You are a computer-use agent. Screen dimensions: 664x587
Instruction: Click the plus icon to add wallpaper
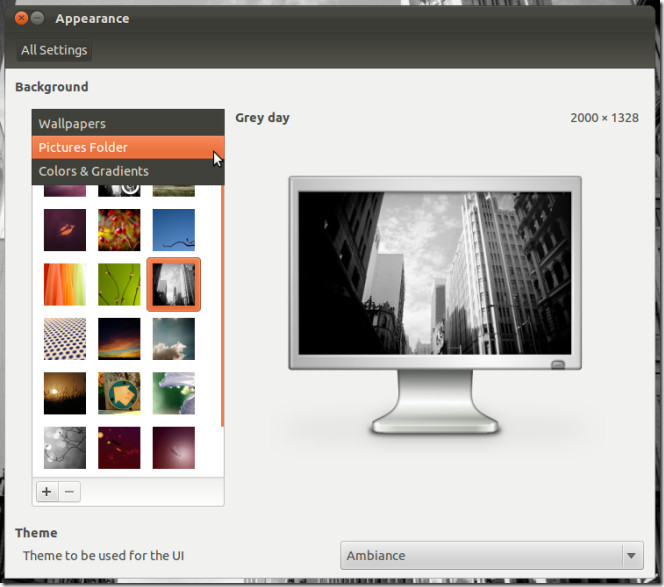(x=47, y=492)
